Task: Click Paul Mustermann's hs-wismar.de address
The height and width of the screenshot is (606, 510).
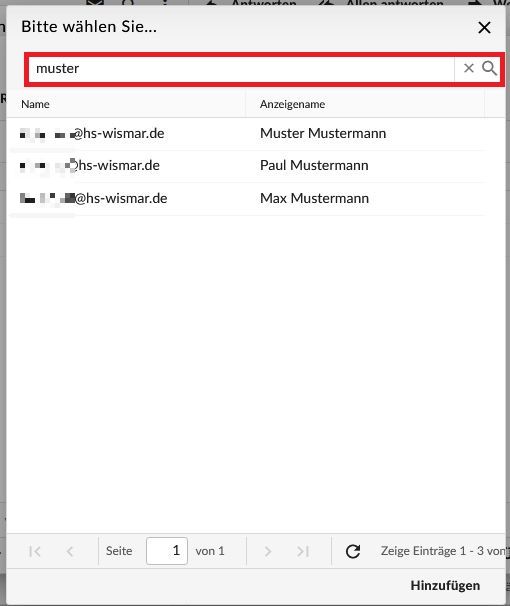Action: [x=90, y=166]
